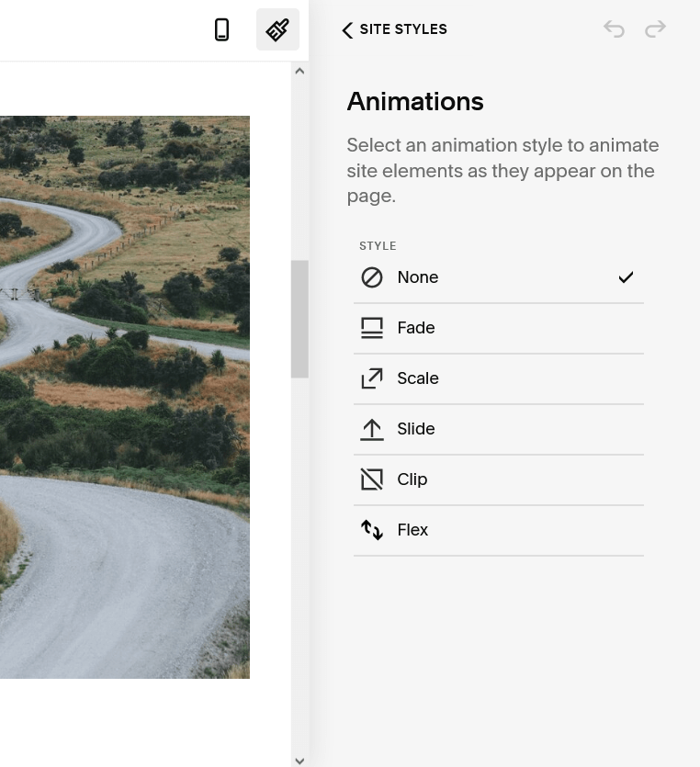
Task: Click the undo arrow icon
Action: click(614, 28)
